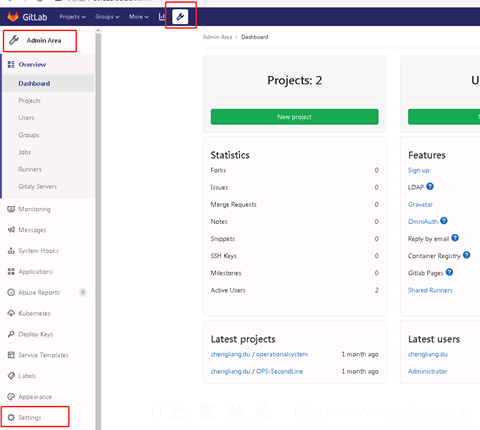The width and height of the screenshot is (480, 430).
Task: Open the Projects dropdown in navbar
Action: [72, 17]
